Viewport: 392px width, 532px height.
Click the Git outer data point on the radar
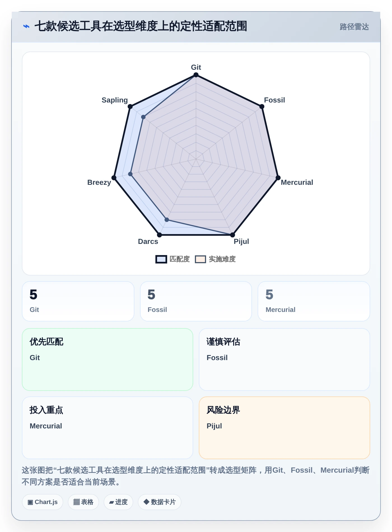(x=196, y=75)
